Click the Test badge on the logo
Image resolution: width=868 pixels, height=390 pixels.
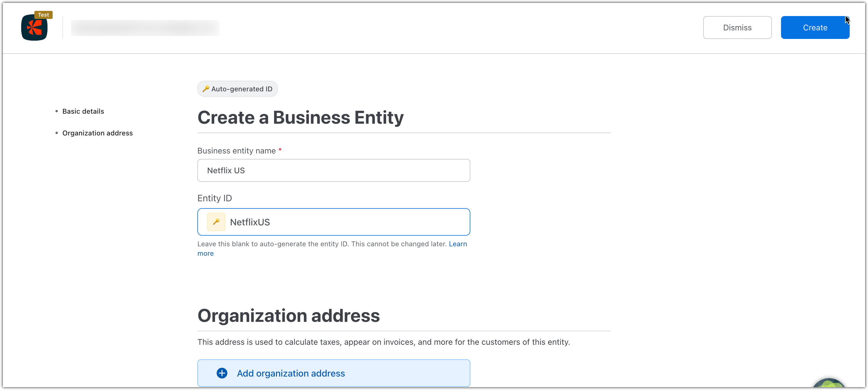click(43, 15)
